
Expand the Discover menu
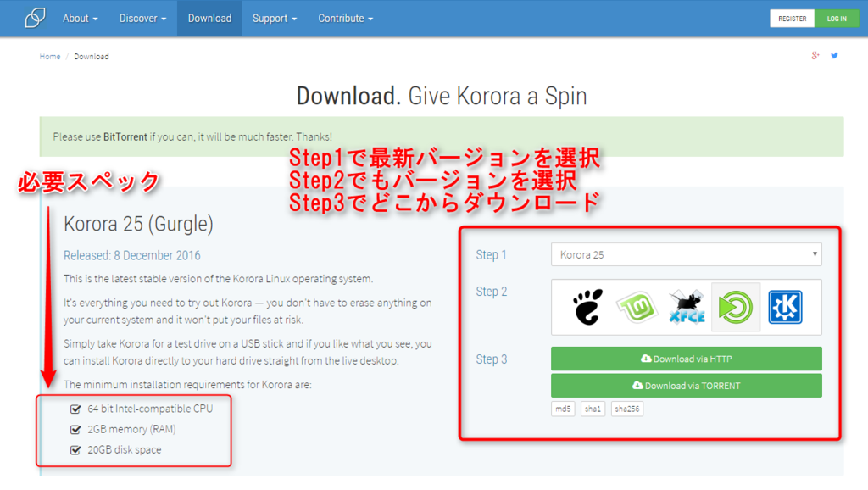pos(142,19)
